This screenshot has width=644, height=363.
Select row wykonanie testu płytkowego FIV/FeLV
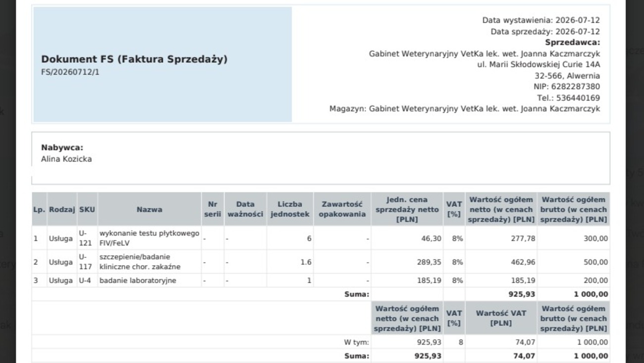321,239
